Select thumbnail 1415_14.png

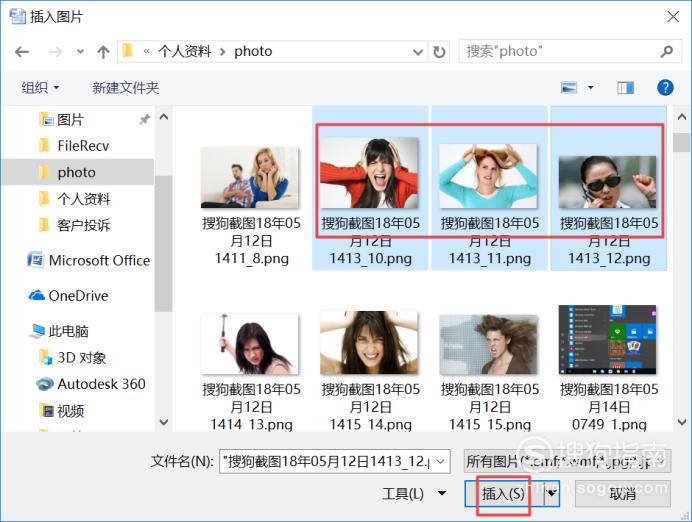[369, 343]
